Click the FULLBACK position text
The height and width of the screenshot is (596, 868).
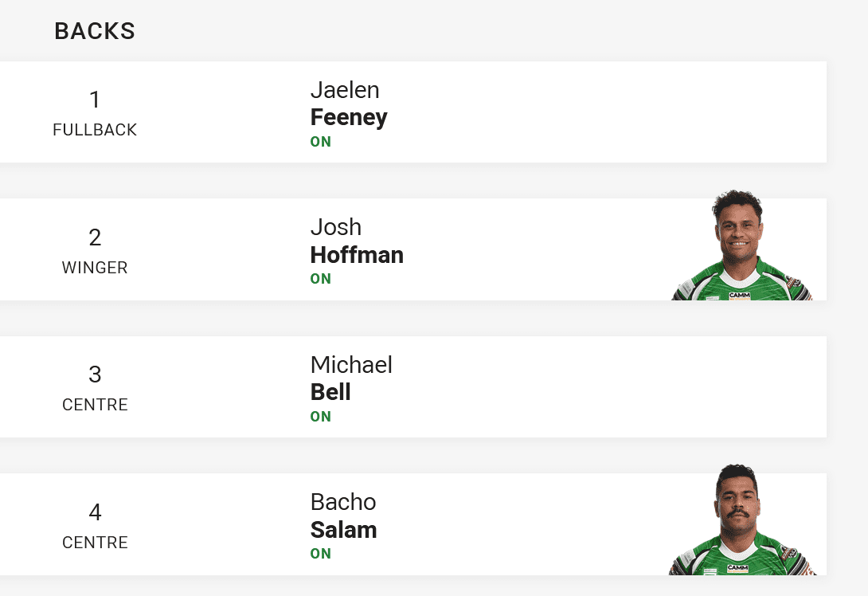tap(95, 130)
